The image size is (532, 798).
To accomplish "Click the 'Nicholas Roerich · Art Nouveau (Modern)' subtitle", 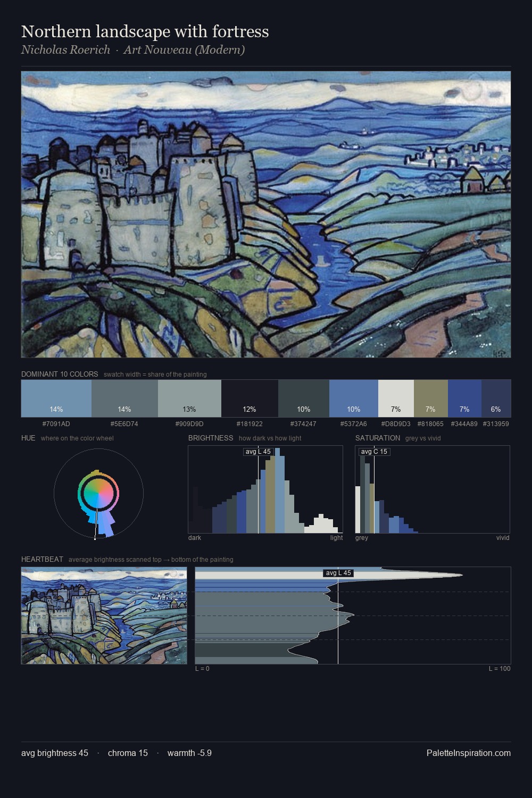I will click(133, 50).
